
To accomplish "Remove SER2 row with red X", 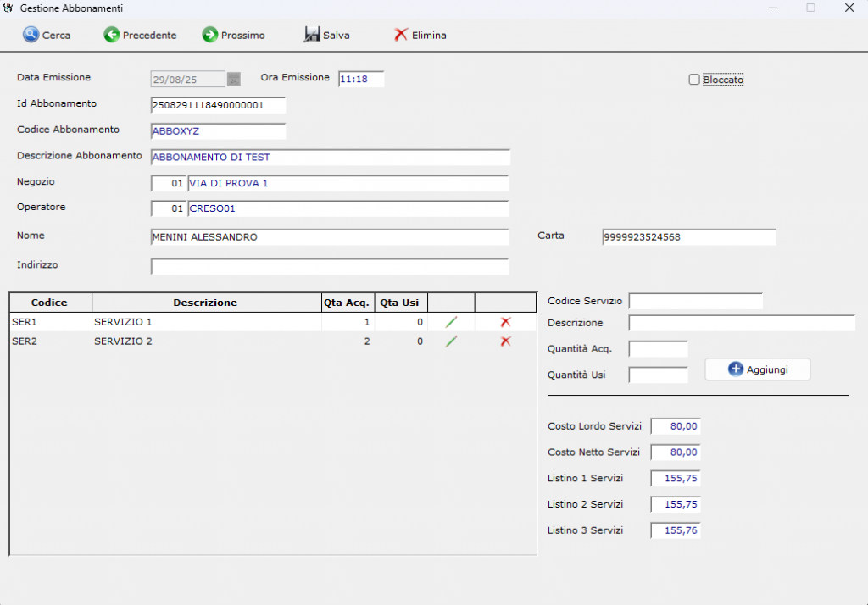I will pos(506,341).
